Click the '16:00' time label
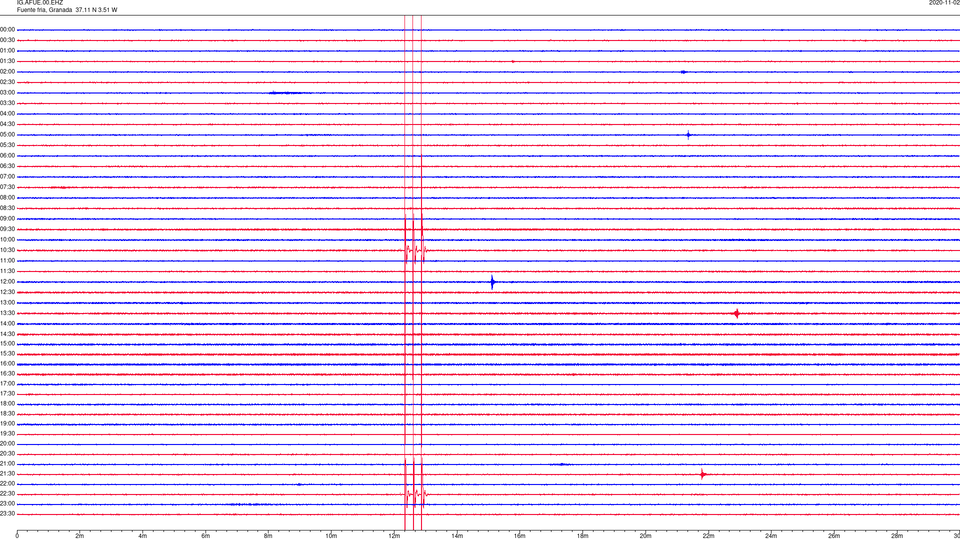Viewport: 960px width, 540px height. click(7, 363)
